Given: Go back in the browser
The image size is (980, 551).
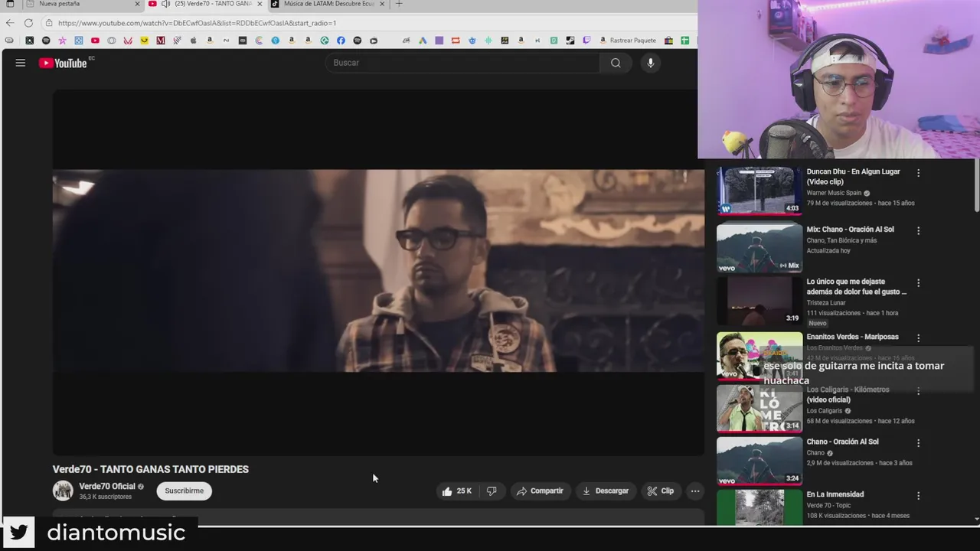Looking at the screenshot, I should [x=10, y=23].
